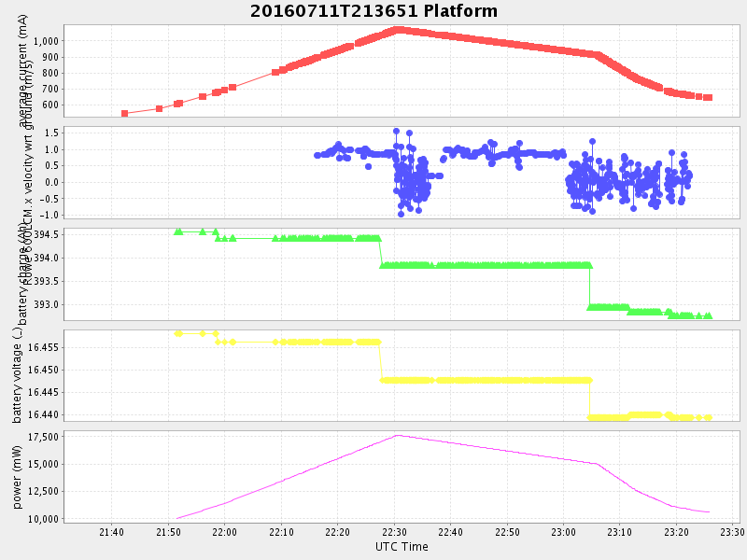Click the peak of the magenta power line

point(397,435)
